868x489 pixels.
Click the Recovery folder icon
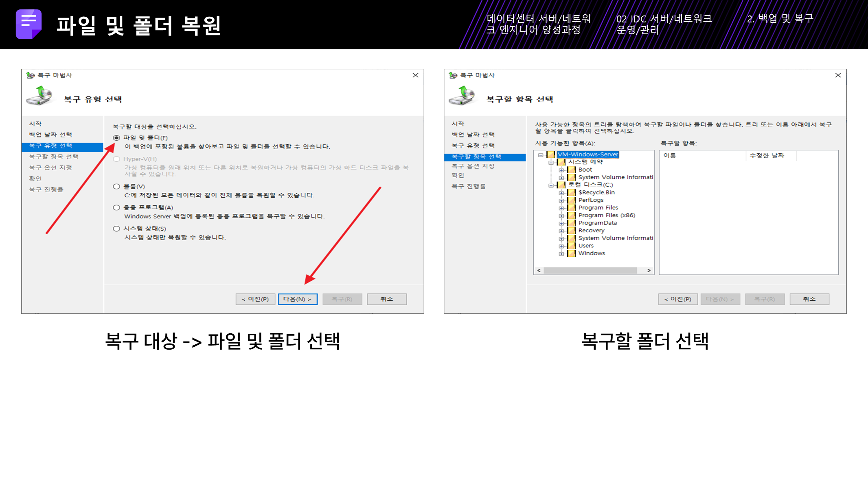(572, 231)
